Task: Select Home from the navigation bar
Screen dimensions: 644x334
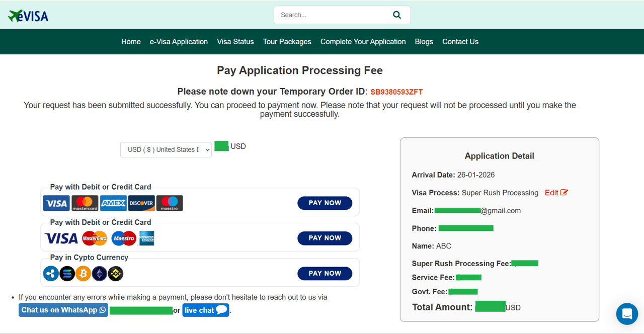Action: [131, 41]
